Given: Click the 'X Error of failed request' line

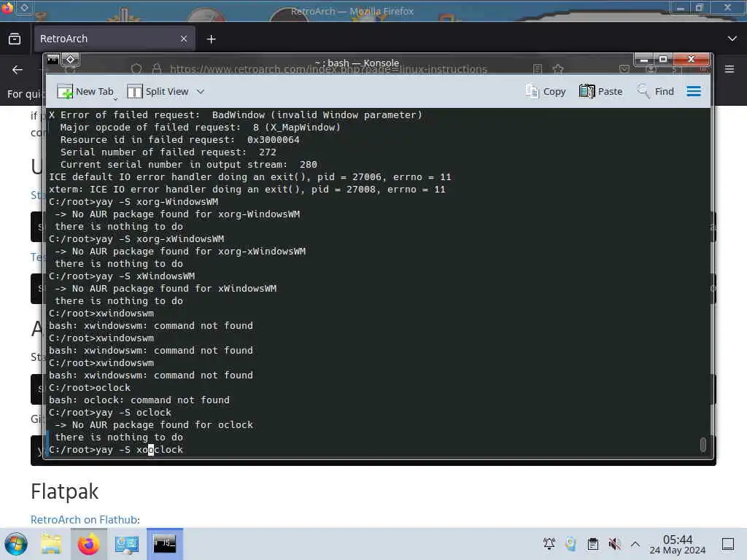Looking at the screenshot, I should coord(236,114).
